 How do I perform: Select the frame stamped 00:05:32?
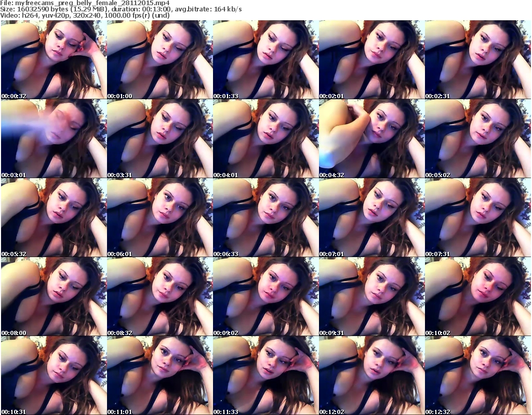54,218
